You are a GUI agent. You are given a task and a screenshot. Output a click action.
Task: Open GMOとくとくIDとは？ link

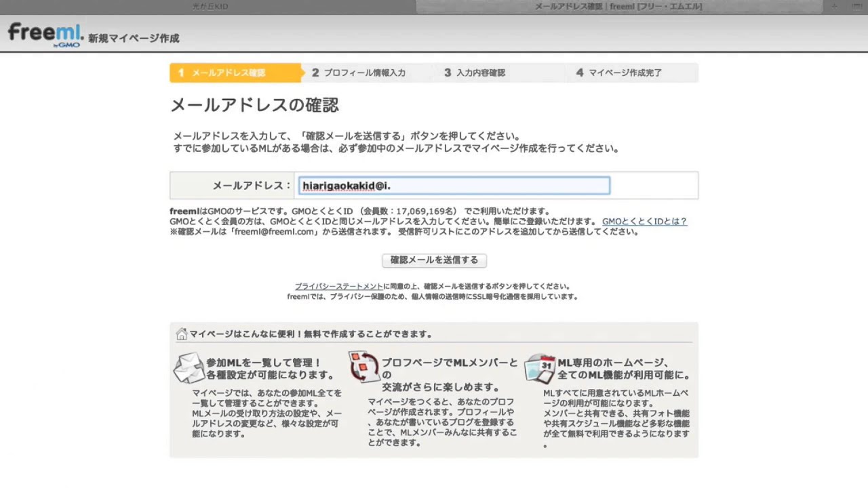[644, 222]
